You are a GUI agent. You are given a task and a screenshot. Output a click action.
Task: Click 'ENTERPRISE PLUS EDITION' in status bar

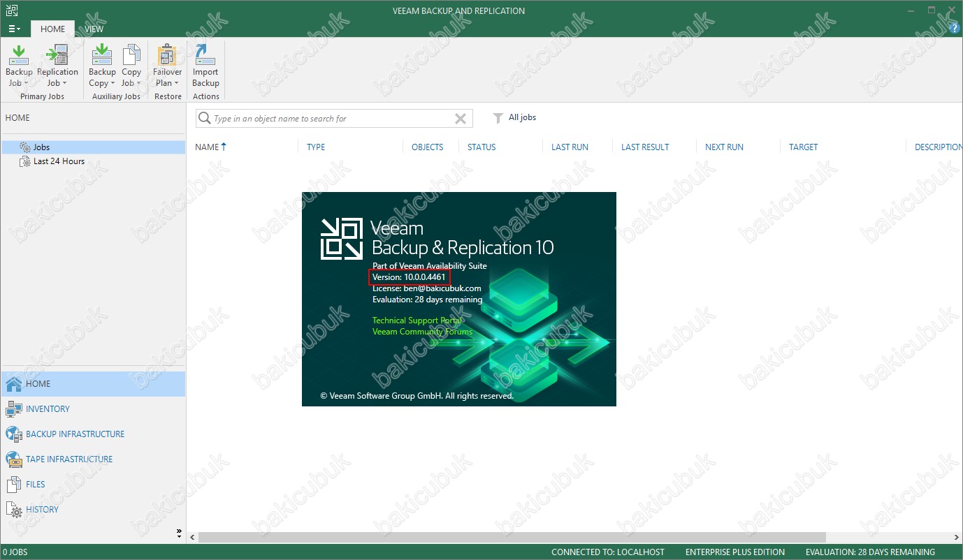pyautogui.click(x=735, y=552)
